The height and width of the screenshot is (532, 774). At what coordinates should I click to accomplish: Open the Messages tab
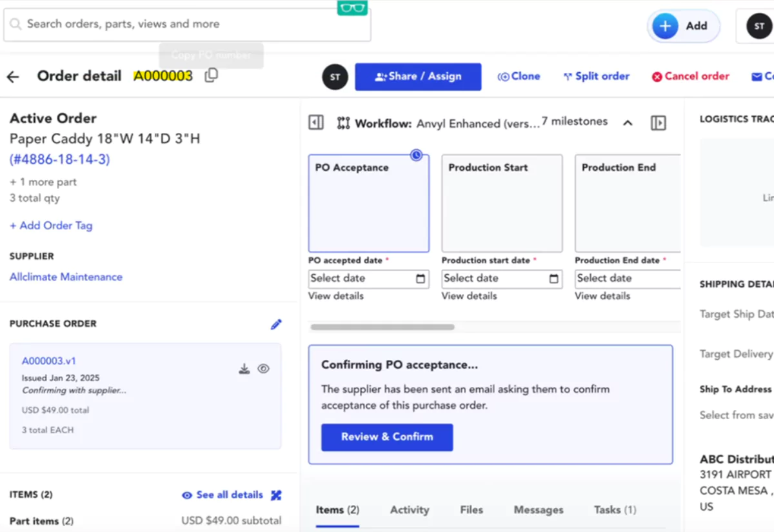tap(539, 509)
